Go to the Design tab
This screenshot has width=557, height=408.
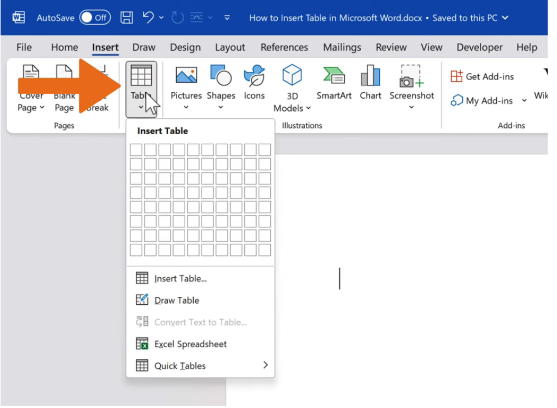pos(185,47)
